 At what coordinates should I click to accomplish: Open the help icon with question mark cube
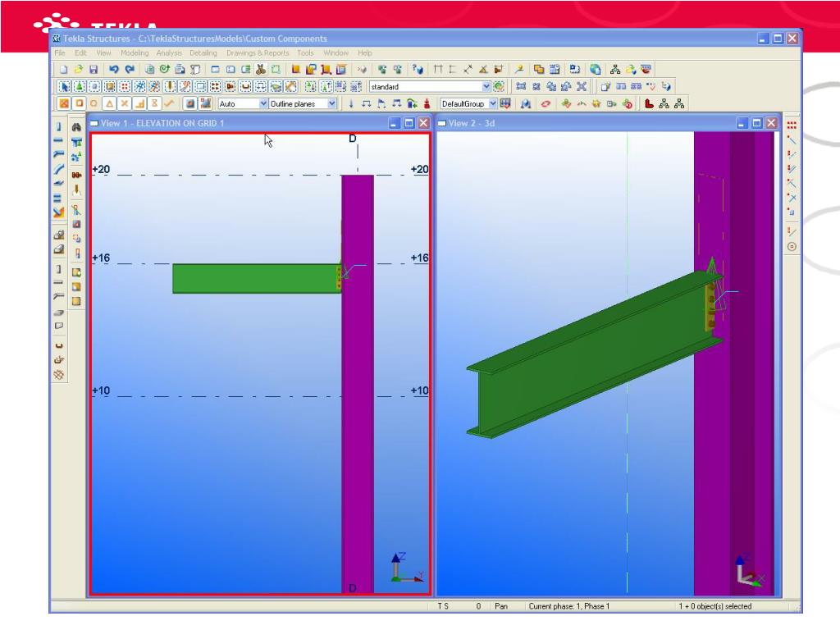[x=418, y=69]
